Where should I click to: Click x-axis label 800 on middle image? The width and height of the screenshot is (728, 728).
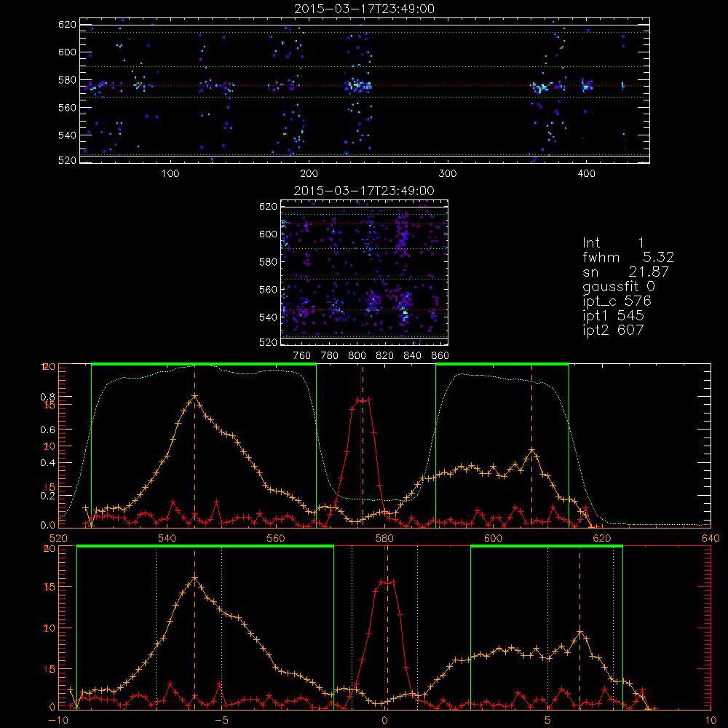click(357, 356)
